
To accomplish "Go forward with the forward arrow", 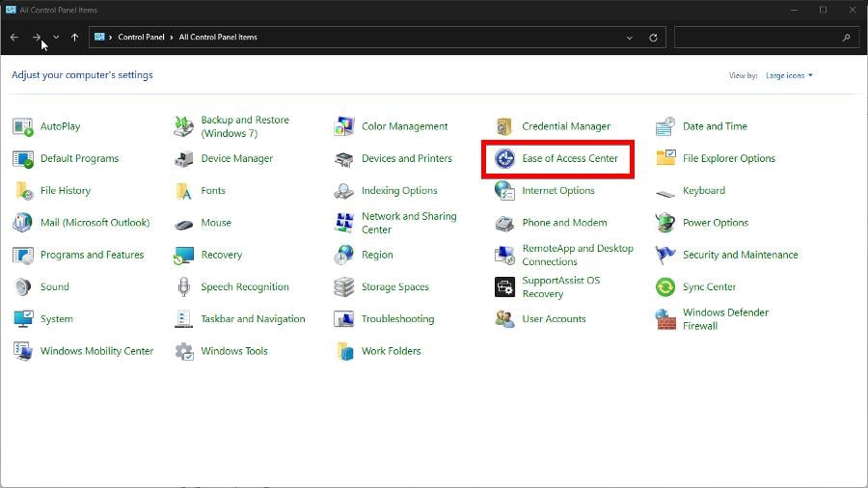I will tap(37, 37).
